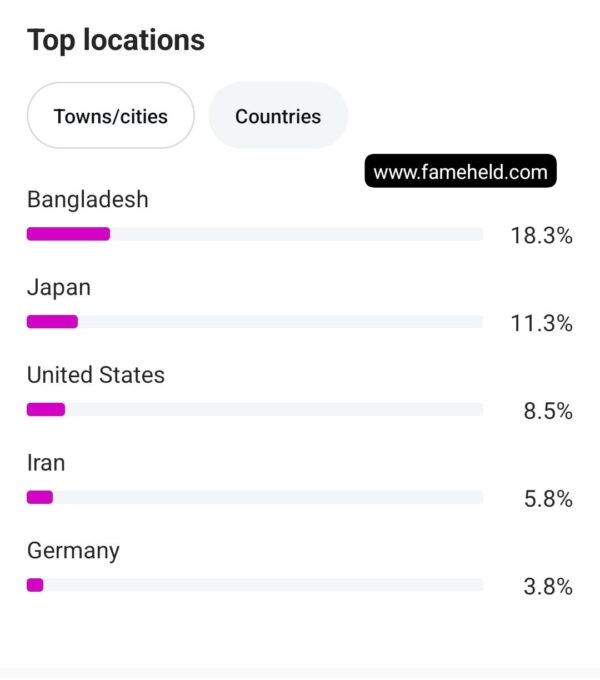Click the United States magenta bar
Image resolution: width=600 pixels, height=680 pixels.
click(x=46, y=409)
